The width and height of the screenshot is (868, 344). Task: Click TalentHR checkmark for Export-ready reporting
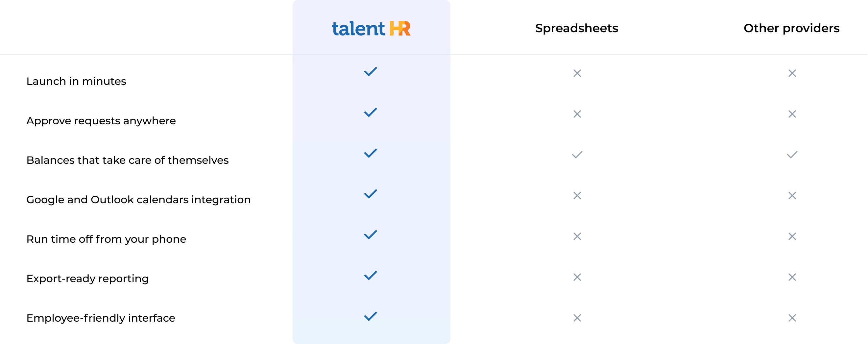tap(370, 275)
